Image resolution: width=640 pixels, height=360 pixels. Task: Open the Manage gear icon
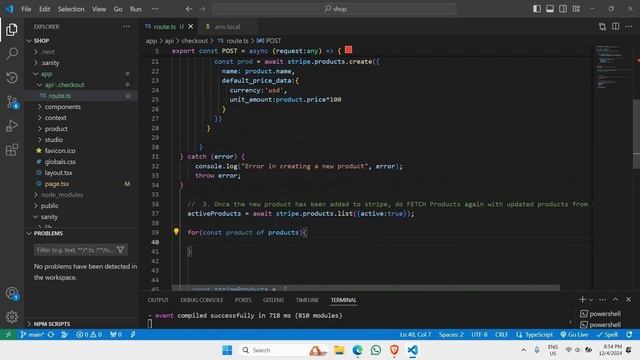click(12, 317)
